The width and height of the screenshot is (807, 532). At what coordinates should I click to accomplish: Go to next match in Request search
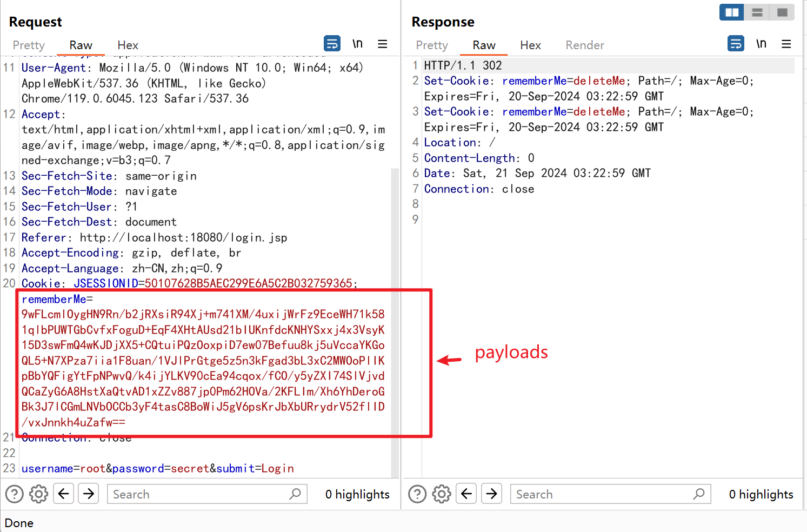pos(89,494)
